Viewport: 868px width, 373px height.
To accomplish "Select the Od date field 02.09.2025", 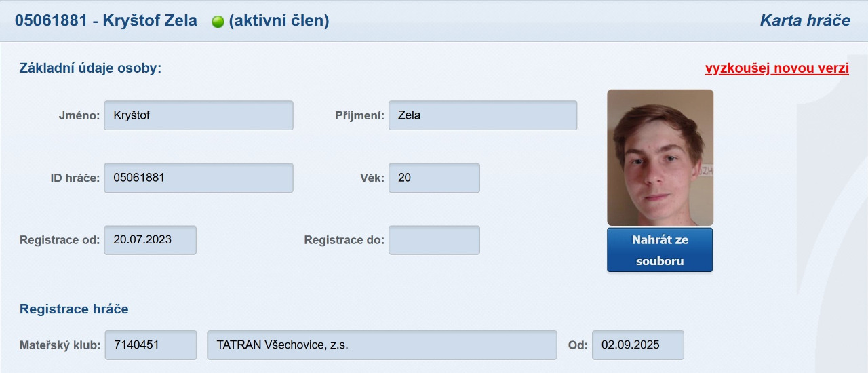I will coord(638,345).
